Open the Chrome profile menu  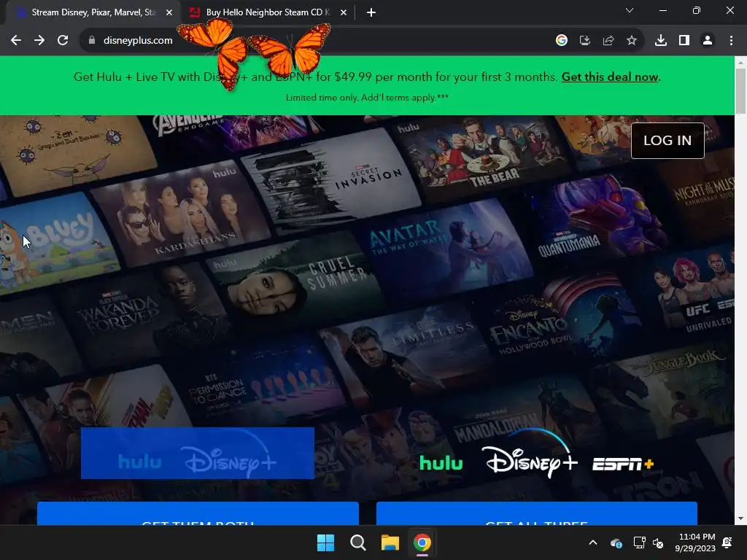[x=708, y=41]
